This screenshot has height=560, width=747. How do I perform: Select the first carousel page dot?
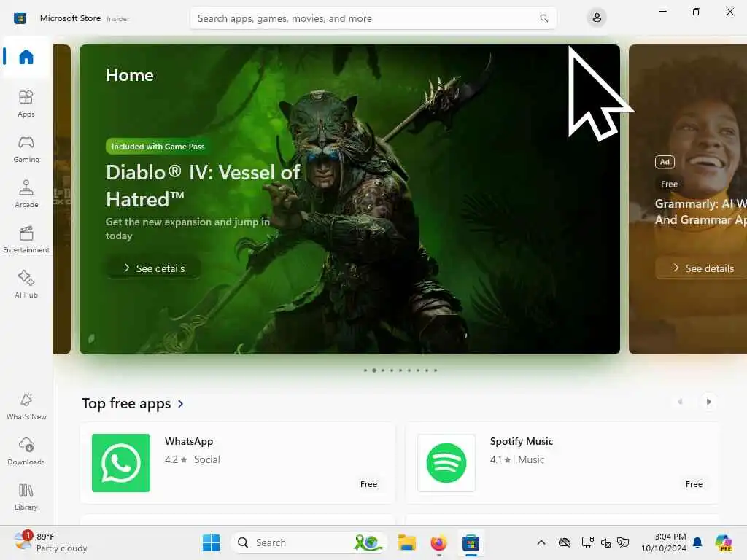tap(365, 370)
